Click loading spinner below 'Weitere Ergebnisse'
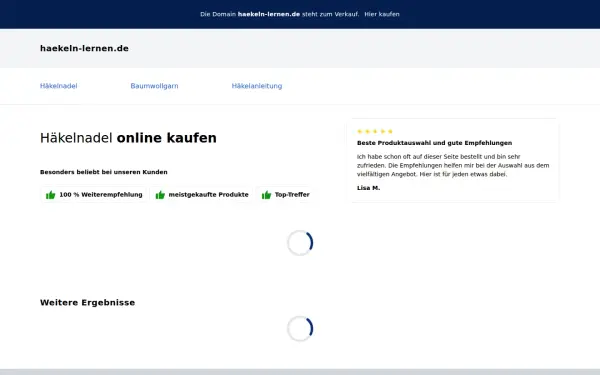Screen dimensions: 600x375 tap(300, 329)
